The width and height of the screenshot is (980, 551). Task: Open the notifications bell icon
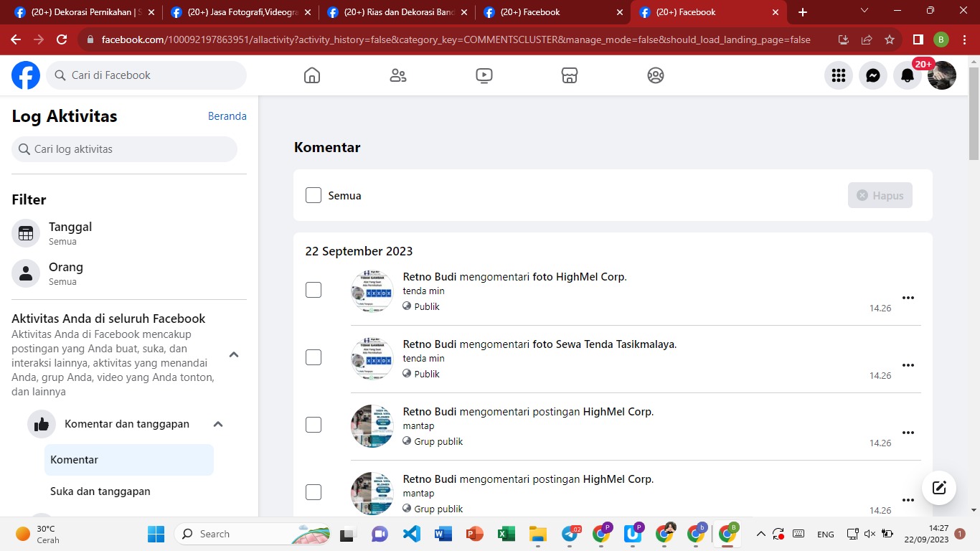[908, 75]
